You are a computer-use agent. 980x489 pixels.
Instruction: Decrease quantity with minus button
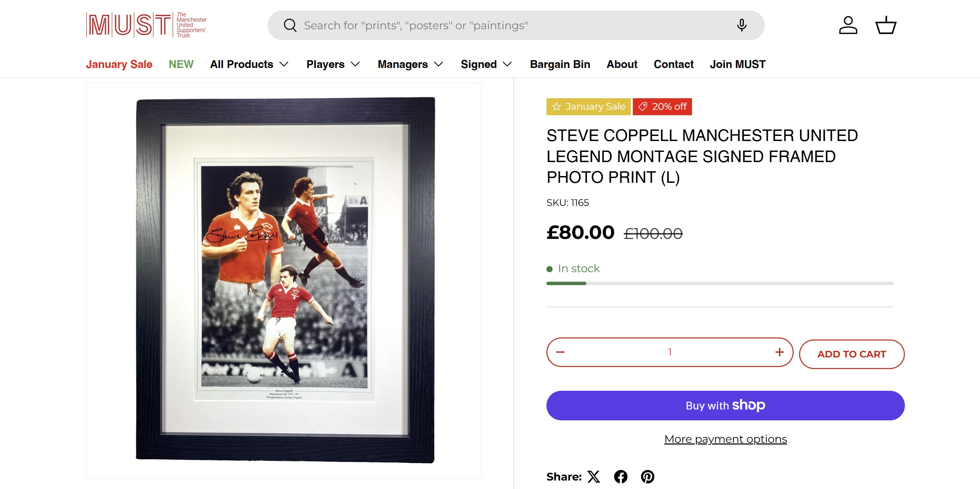pos(560,352)
